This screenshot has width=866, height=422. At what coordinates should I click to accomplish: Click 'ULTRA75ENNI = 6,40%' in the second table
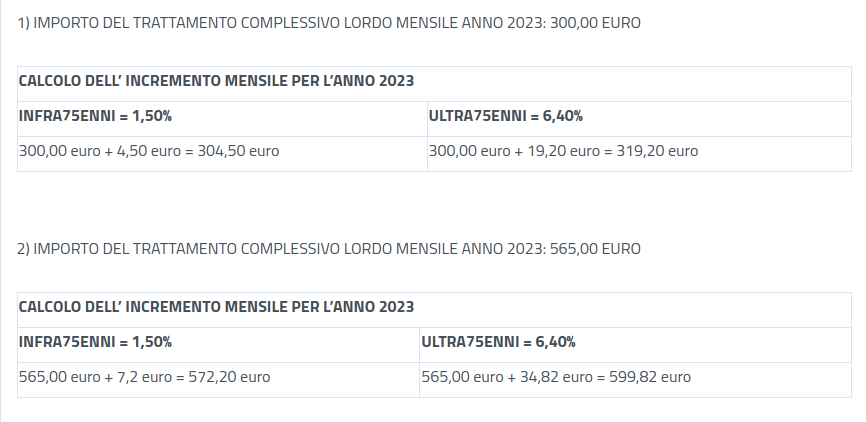(498, 342)
